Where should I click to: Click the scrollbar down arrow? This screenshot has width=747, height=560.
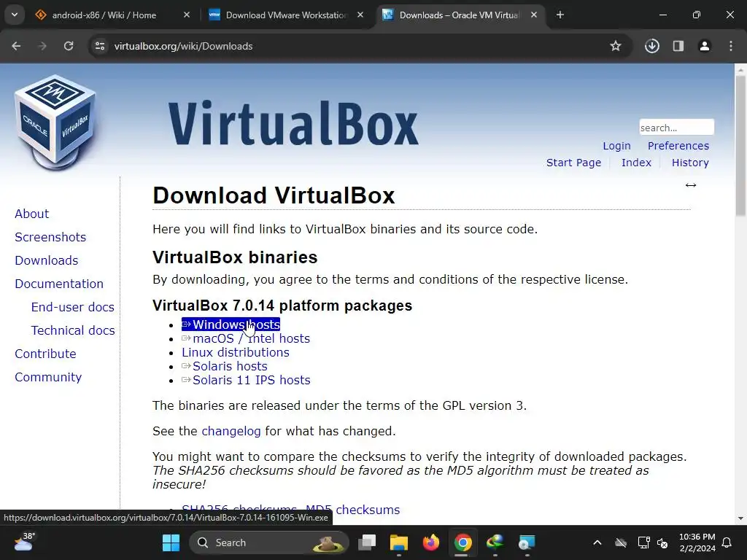[x=740, y=518]
